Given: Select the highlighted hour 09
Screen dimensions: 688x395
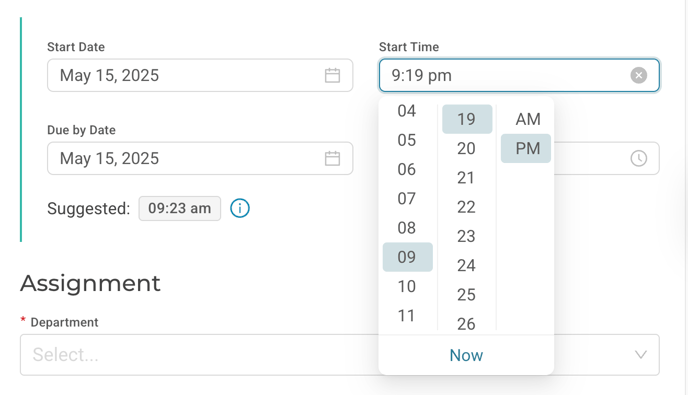Looking at the screenshot, I should pos(408,257).
